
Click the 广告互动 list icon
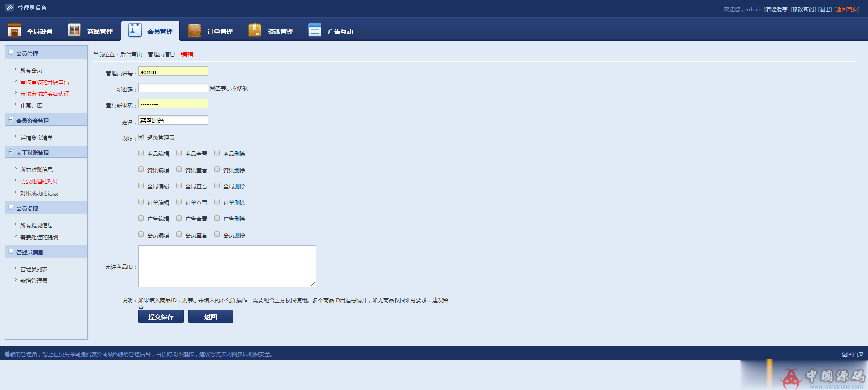click(315, 30)
